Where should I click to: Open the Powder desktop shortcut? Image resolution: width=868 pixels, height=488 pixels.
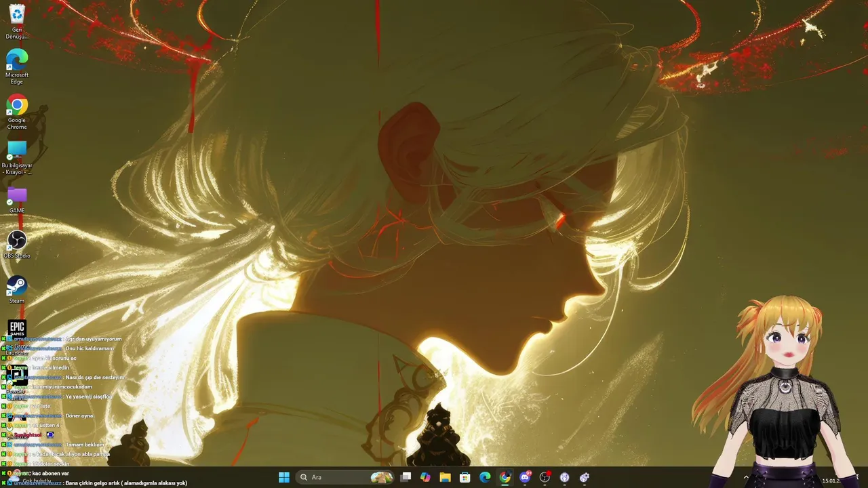pyautogui.click(x=17, y=380)
